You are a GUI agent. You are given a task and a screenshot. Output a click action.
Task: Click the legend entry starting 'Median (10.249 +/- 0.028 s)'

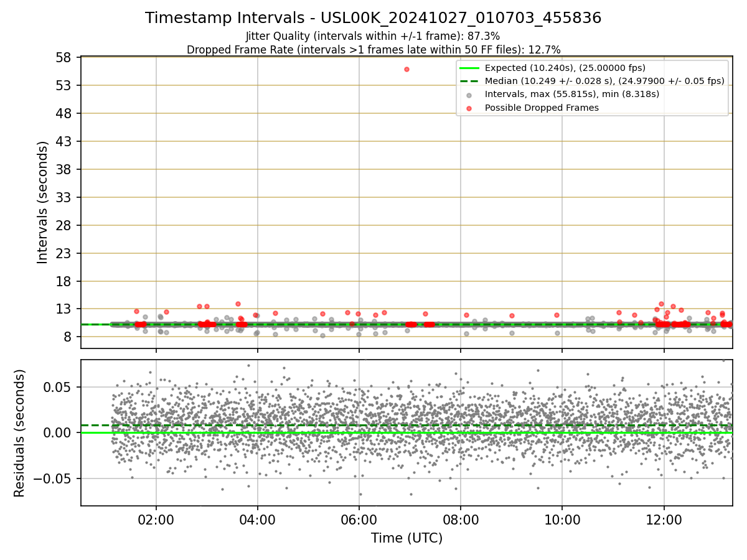604,81
